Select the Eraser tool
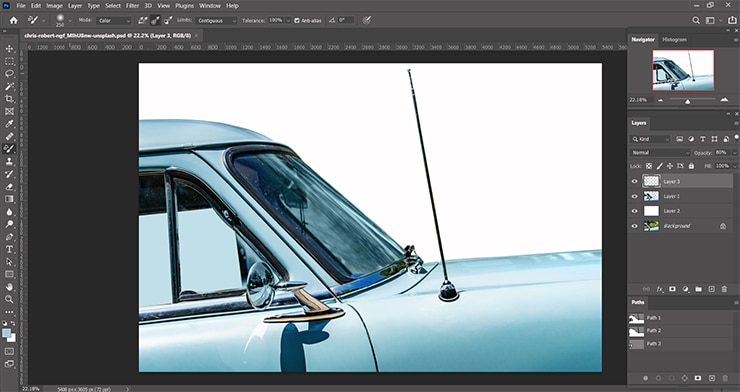The height and width of the screenshot is (392, 740). (x=9, y=186)
